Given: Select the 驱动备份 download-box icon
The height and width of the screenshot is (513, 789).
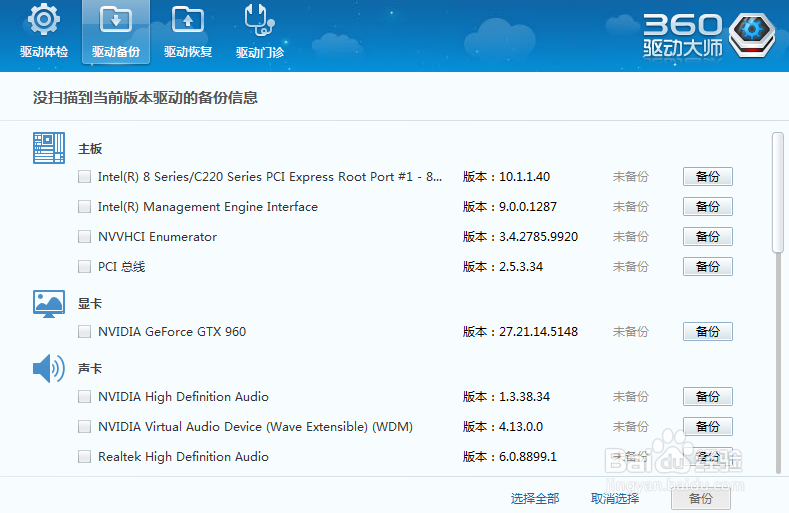Looking at the screenshot, I should point(116,20).
